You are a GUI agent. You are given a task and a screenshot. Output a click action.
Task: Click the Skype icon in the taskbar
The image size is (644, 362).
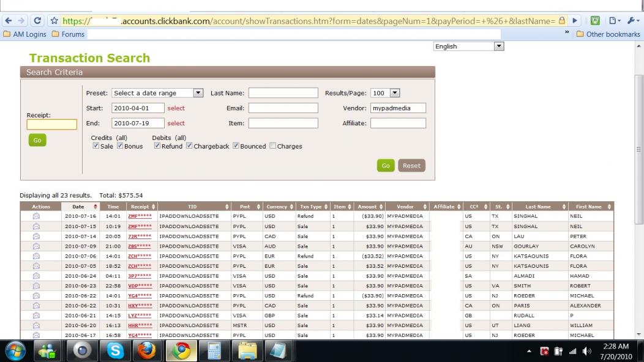pyautogui.click(x=115, y=350)
